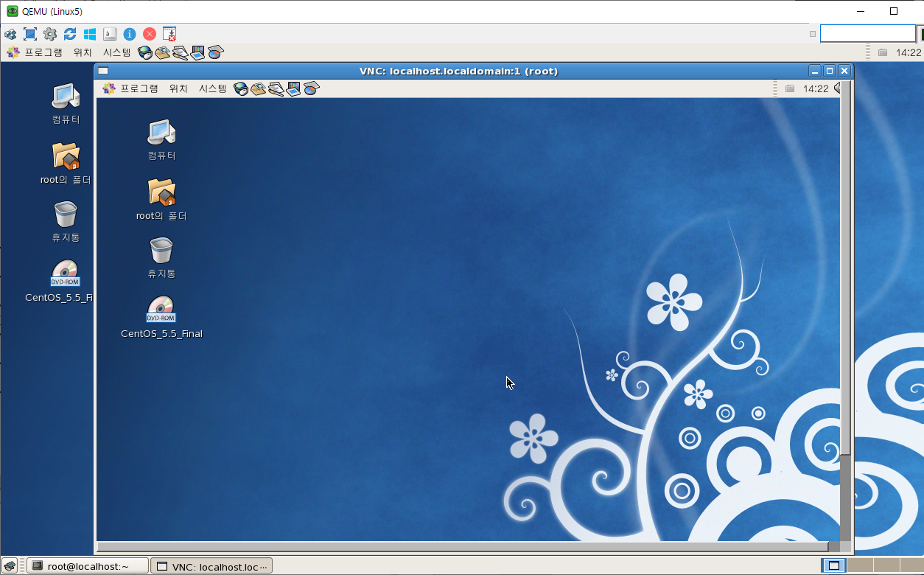Open 시스템 menu inside VNC window

[x=213, y=88]
